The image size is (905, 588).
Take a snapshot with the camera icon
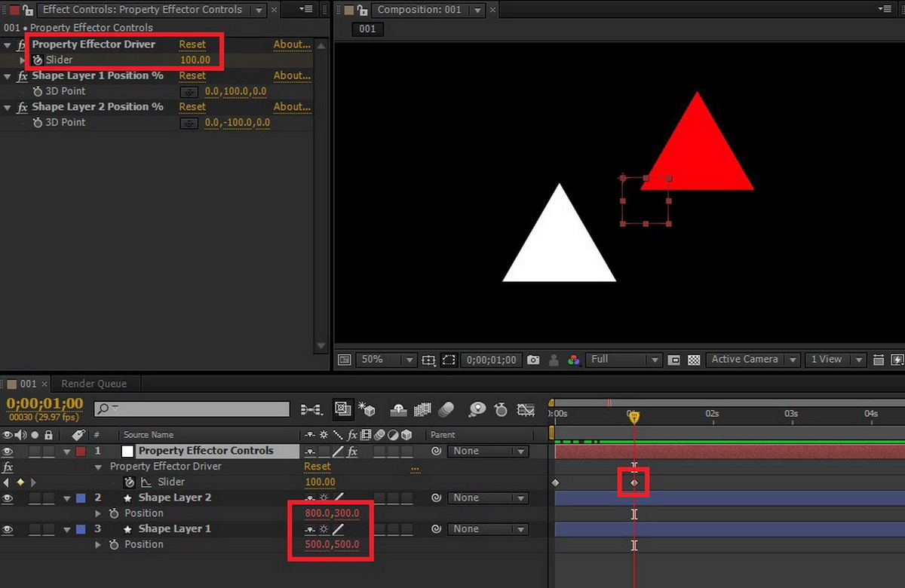tap(533, 360)
